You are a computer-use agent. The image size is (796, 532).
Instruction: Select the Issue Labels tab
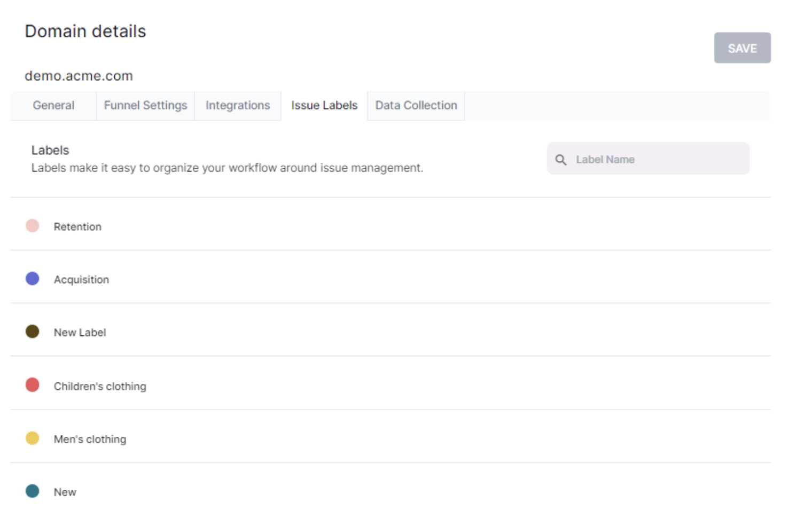click(324, 106)
